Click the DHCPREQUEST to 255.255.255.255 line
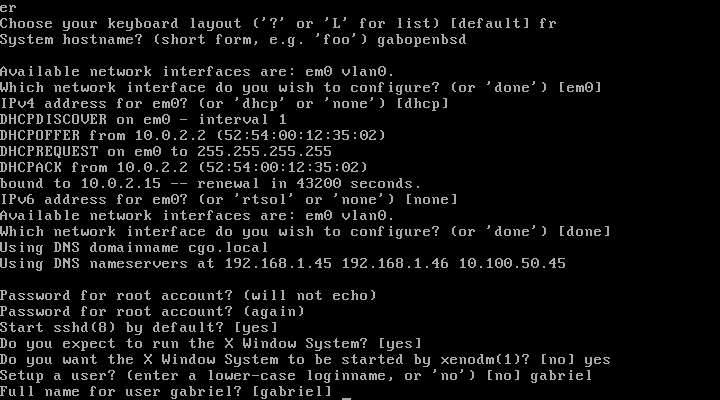 166,152
